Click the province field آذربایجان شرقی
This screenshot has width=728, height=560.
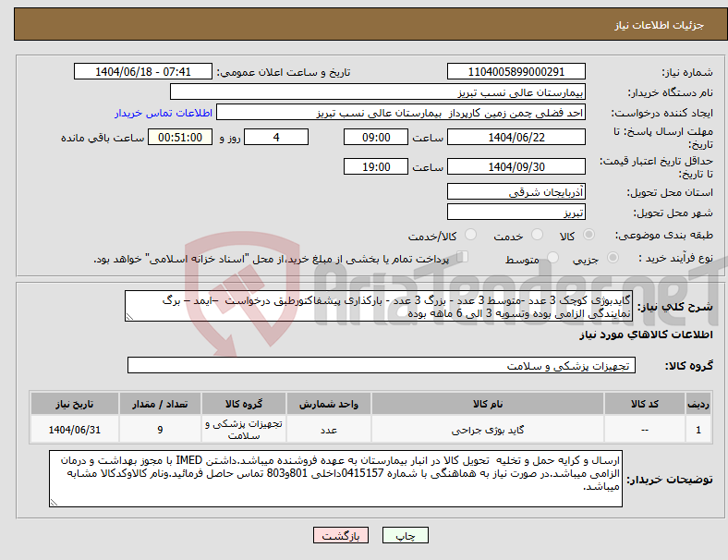[x=516, y=191]
